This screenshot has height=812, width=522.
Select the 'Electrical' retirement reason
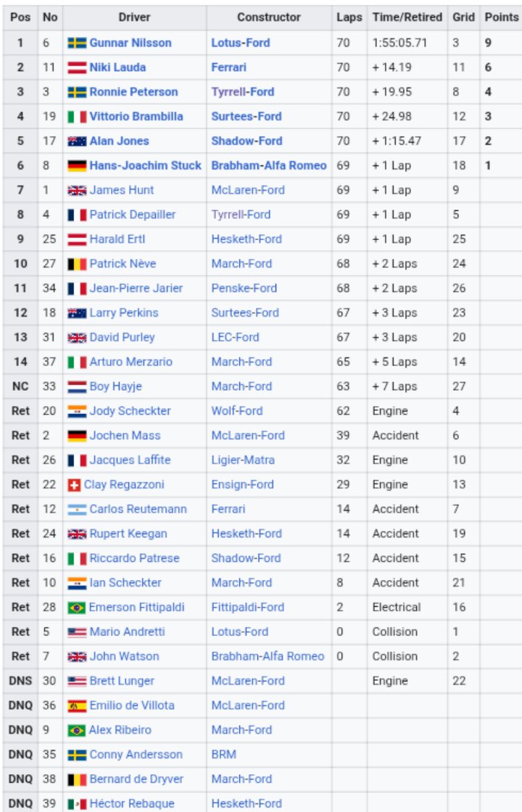(x=396, y=608)
